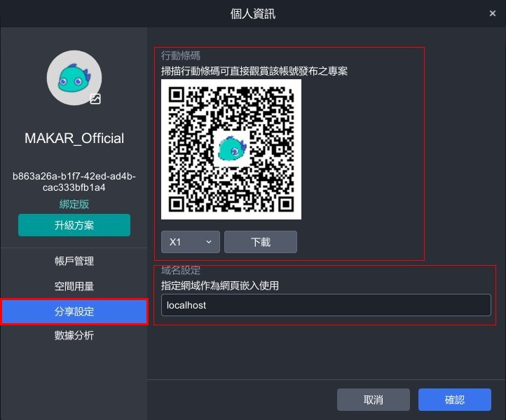Click the account UUID text

pos(74,182)
